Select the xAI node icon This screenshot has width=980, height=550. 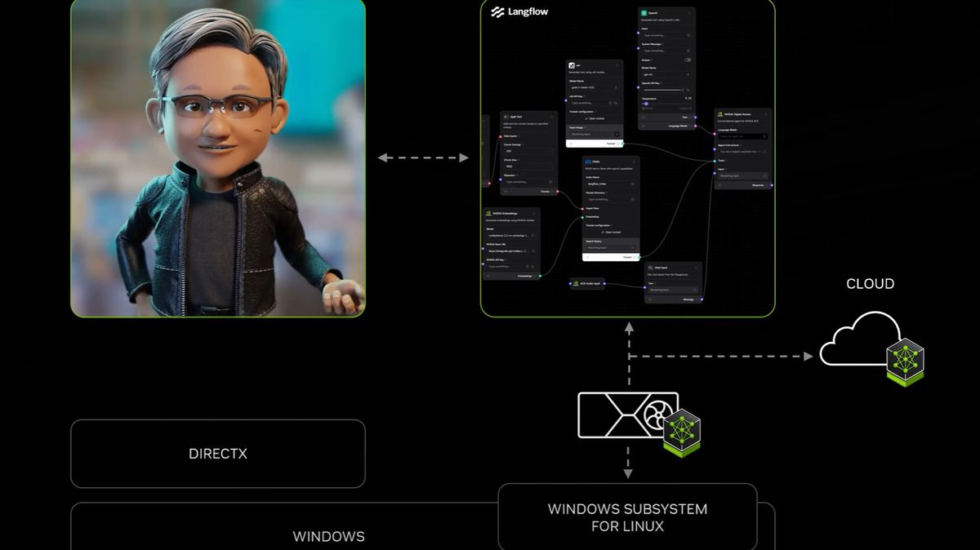[572, 65]
